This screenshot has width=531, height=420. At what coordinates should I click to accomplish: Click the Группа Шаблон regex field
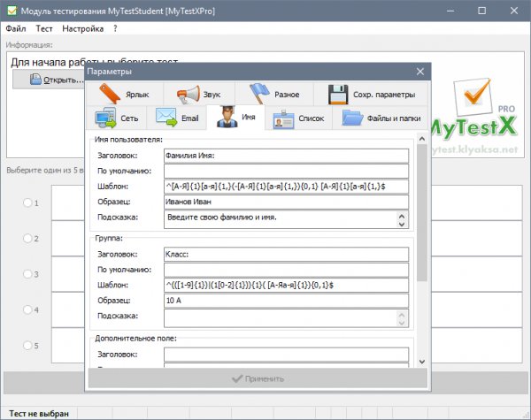[x=286, y=286]
